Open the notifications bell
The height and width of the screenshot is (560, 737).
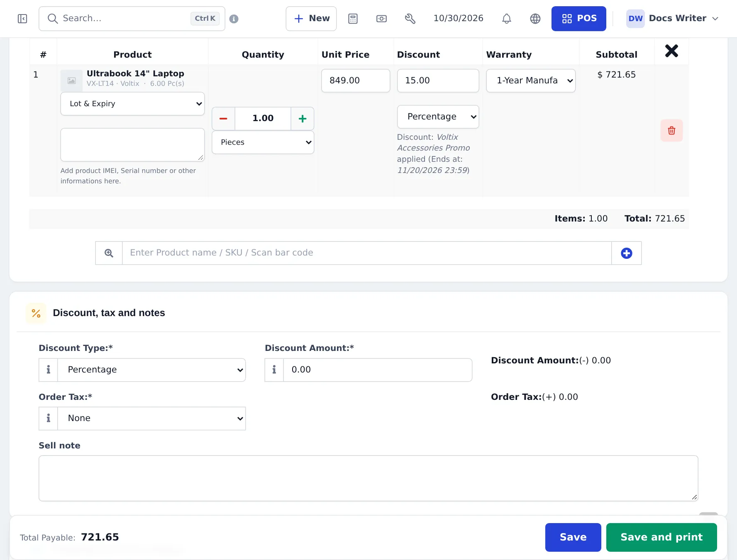coord(507,19)
